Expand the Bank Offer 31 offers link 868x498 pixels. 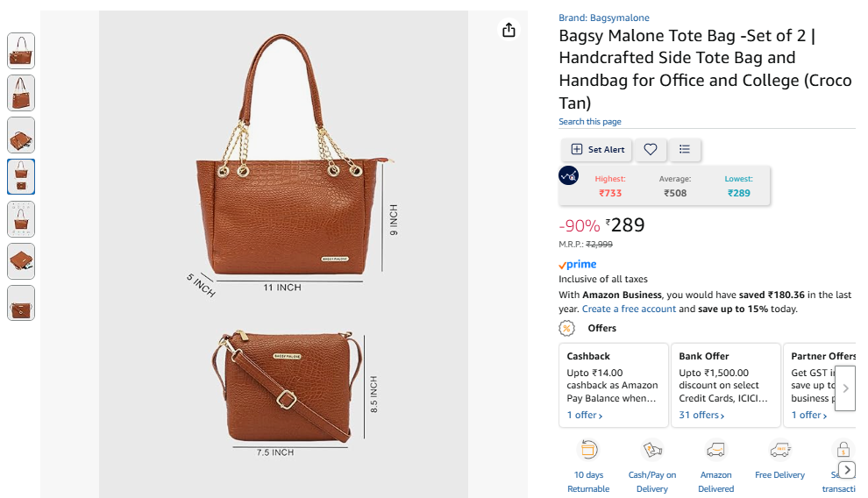(x=701, y=415)
